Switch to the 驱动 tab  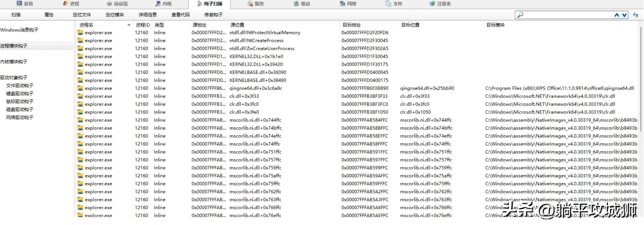(x=302, y=4)
